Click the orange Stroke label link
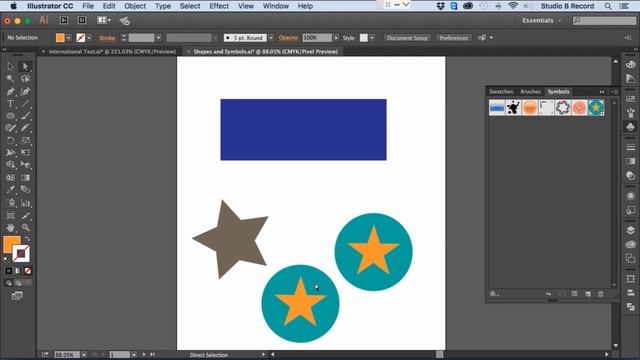The height and width of the screenshot is (360, 640). (x=107, y=38)
